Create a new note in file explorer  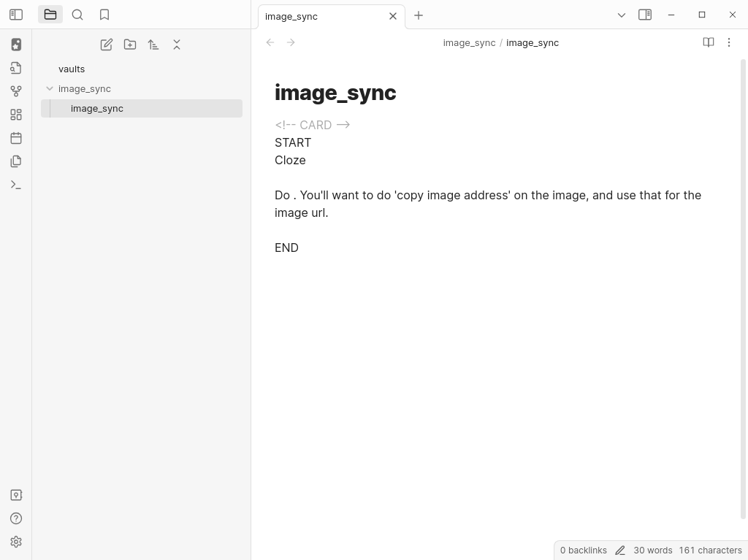pos(107,45)
